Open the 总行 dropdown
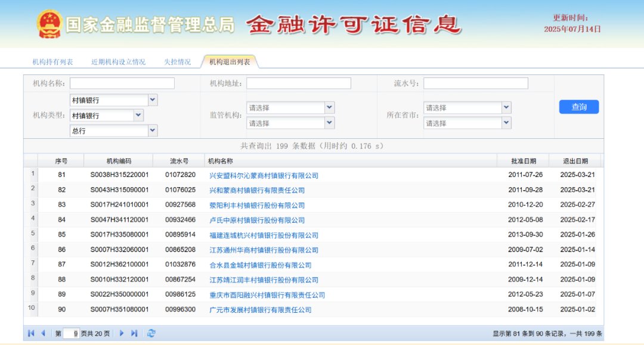The image size is (644, 345). click(x=153, y=130)
